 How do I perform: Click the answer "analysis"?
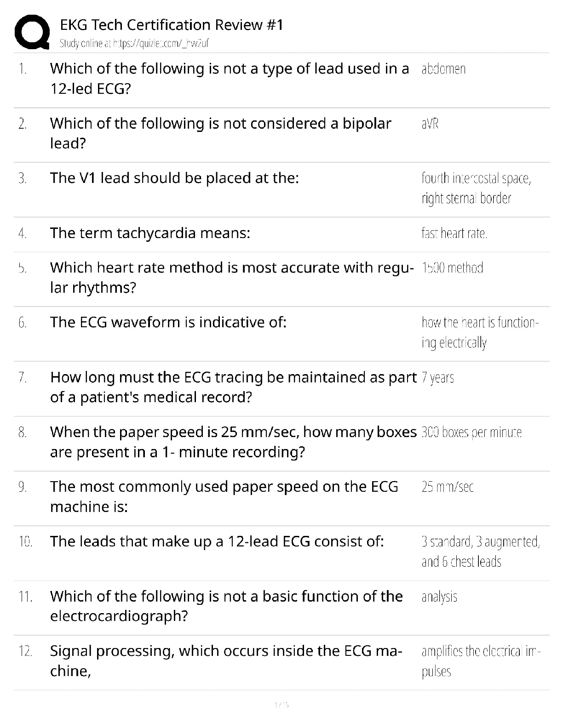(439, 597)
